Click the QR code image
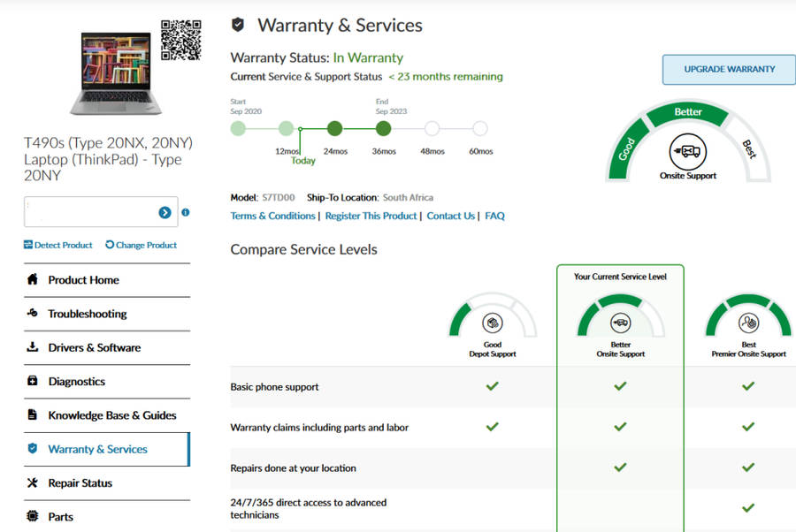The image size is (796, 532). tap(180, 40)
